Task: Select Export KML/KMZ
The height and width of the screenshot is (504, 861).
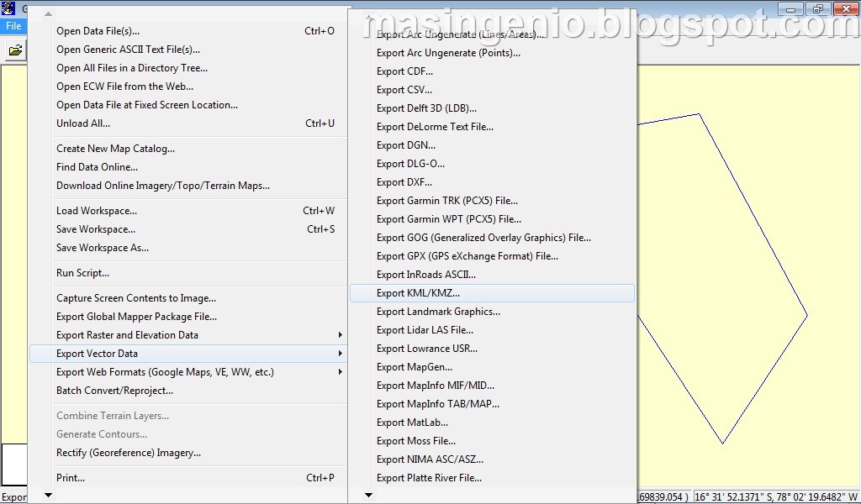Action: [420, 292]
